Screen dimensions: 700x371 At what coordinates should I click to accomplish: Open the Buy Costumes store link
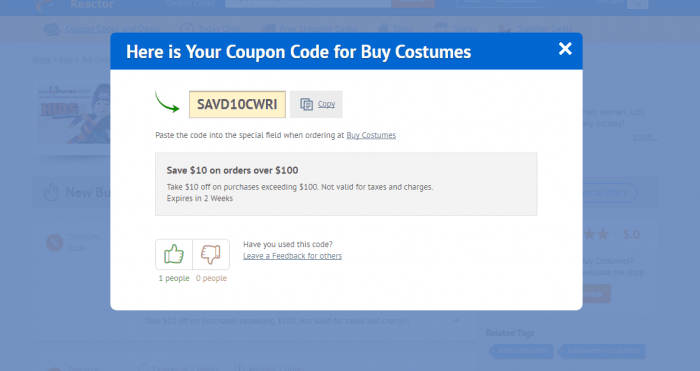pyautogui.click(x=371, y=135)
